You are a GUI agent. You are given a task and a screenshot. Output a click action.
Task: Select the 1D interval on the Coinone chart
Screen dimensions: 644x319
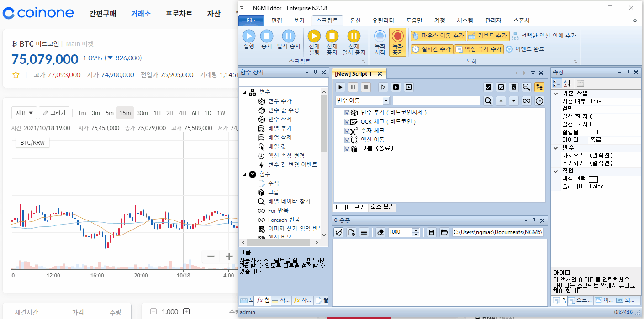pyautogui.click(x=208, y=113)
